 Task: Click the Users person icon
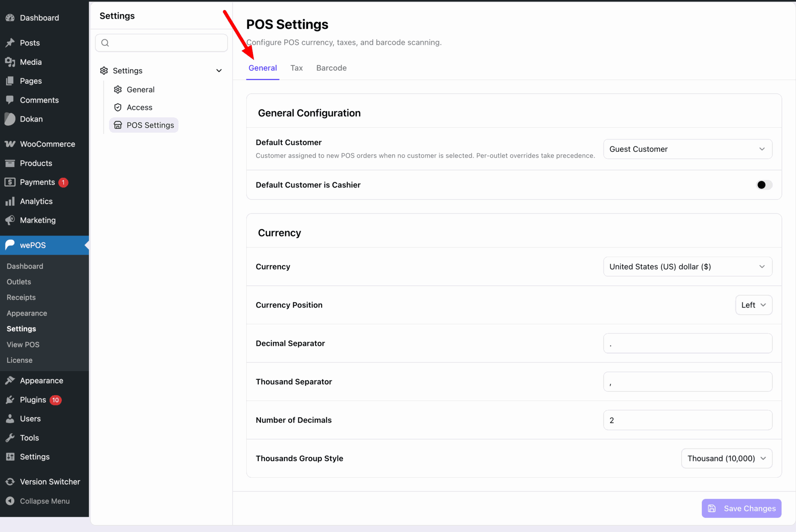tap(10, 419)
